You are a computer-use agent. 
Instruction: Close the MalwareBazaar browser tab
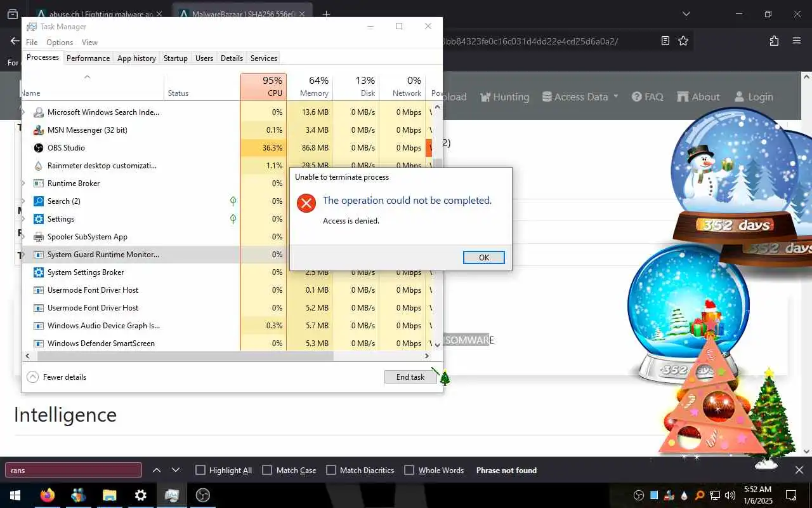coord(301,14)
